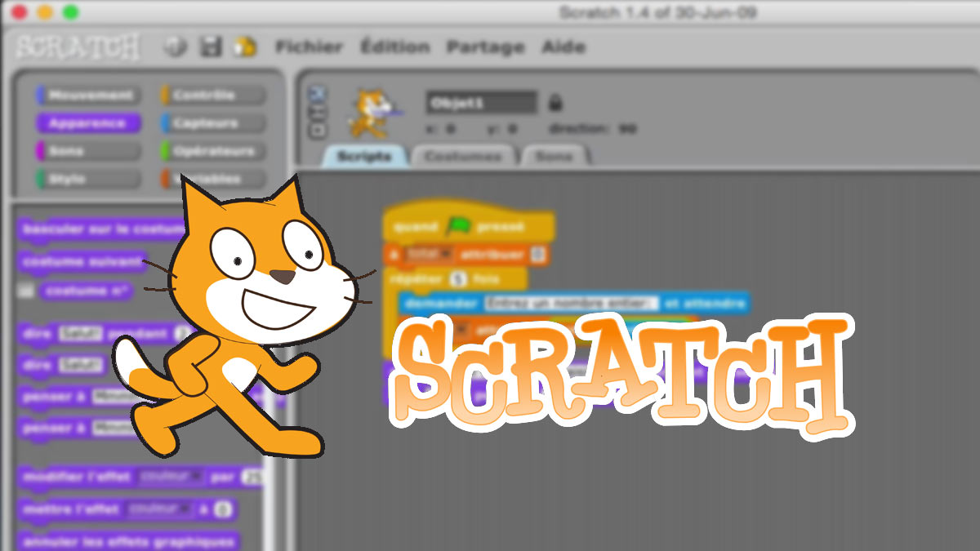This screenshot has width=980, height=551.
Task: Select the Apparence block category
Action: tap(88, 123)
